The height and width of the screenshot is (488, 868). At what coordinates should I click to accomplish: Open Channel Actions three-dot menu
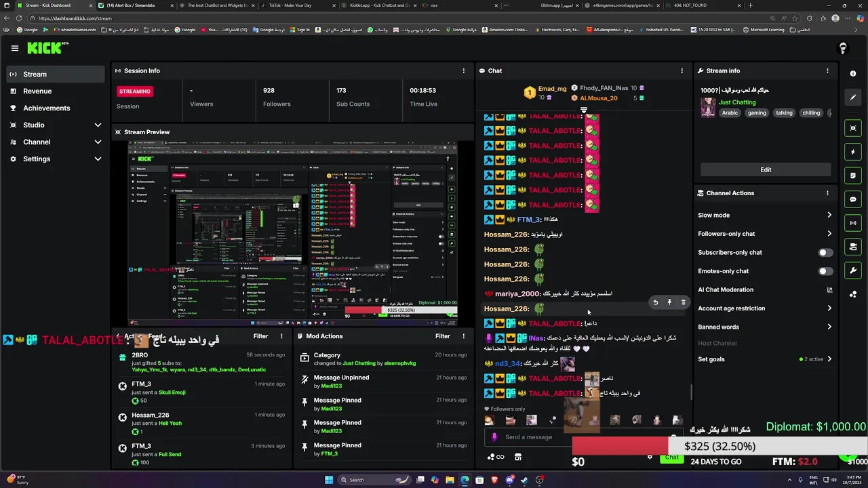point(827,193)
